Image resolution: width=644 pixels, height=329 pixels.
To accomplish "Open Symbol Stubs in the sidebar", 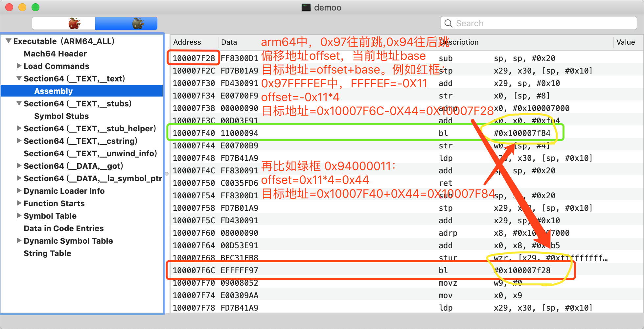I will 61,116.
